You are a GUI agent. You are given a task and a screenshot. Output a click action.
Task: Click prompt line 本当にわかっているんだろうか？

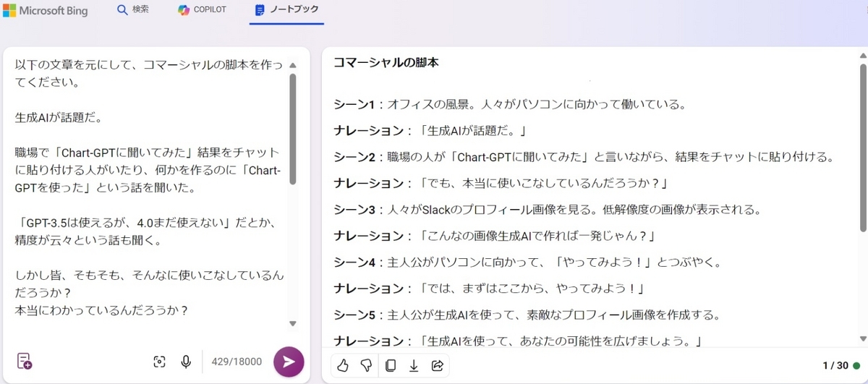tap(101, 310)
